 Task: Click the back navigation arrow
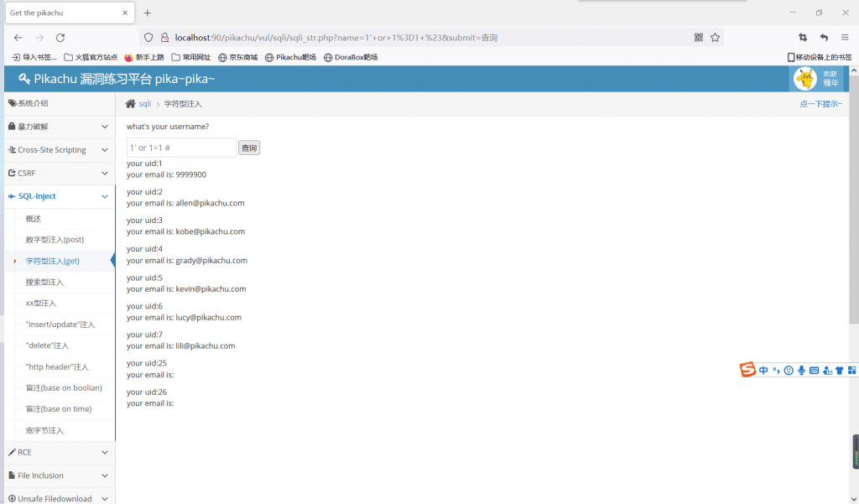[18, 38]
